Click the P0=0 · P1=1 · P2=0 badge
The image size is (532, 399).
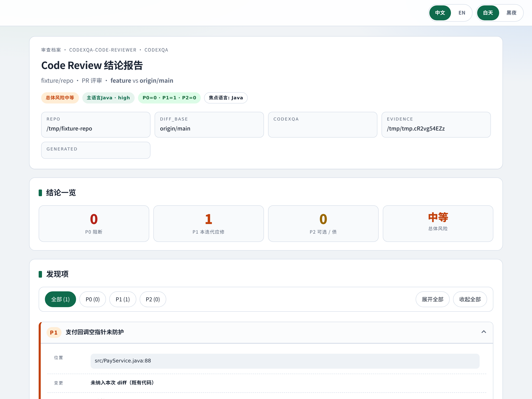pyautogui.click(x=169, y=98)
